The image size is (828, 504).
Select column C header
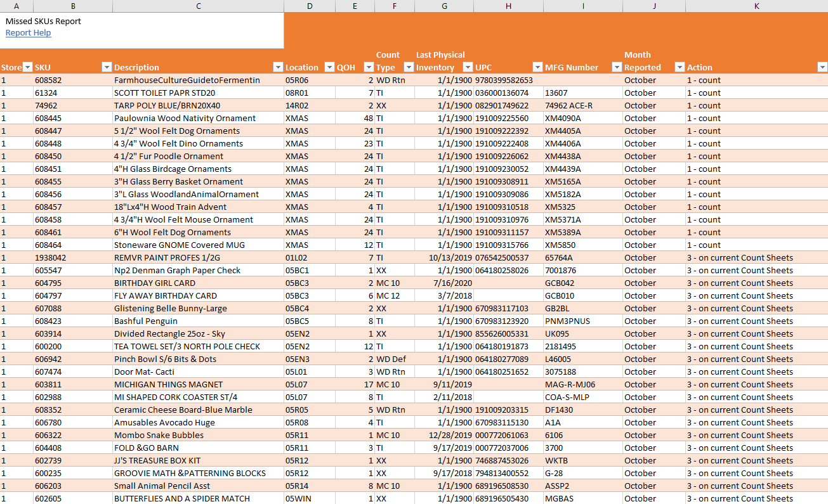199,6
